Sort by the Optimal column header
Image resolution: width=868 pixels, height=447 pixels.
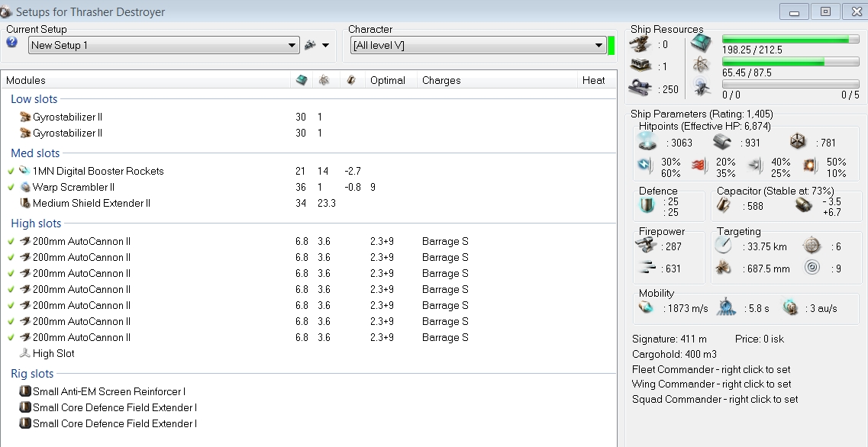(x=388, y=80)
